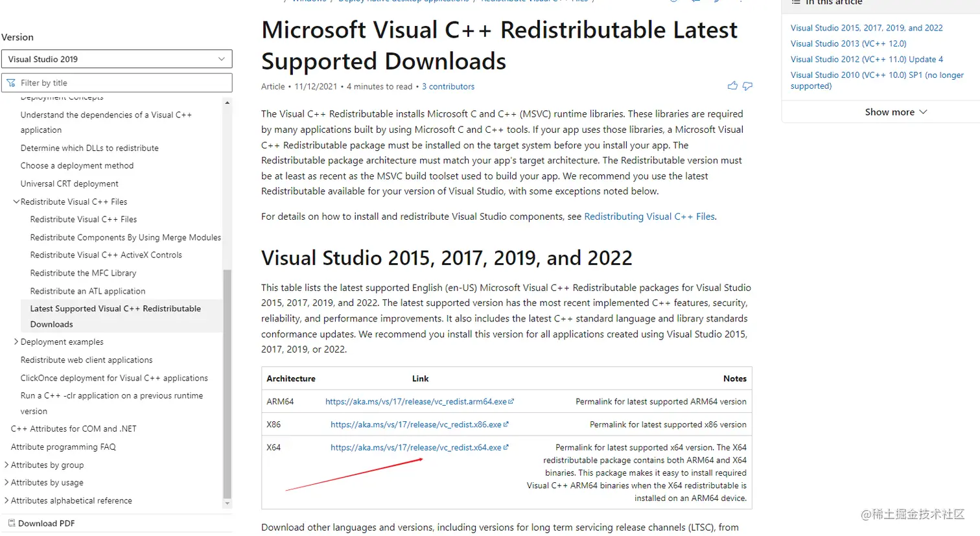980x536 pixels.
Task: Open Determine which DLLs to redistribute
Action: tap(89, 148)
